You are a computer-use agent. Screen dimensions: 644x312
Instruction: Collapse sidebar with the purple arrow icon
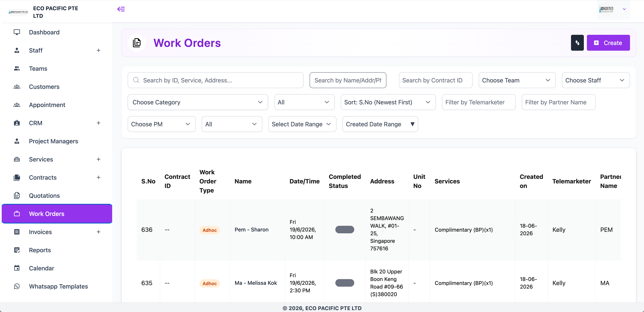point(121,9)
